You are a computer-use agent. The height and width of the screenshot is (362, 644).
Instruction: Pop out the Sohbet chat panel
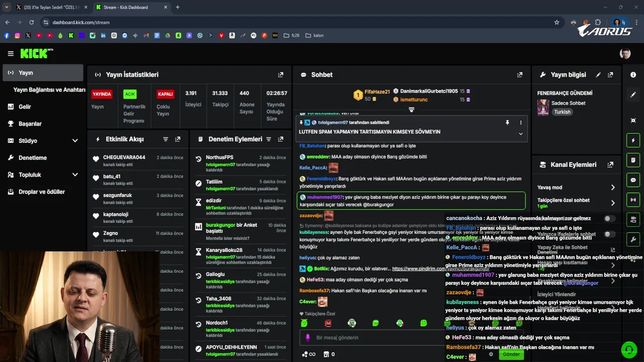tap(520, 74)
